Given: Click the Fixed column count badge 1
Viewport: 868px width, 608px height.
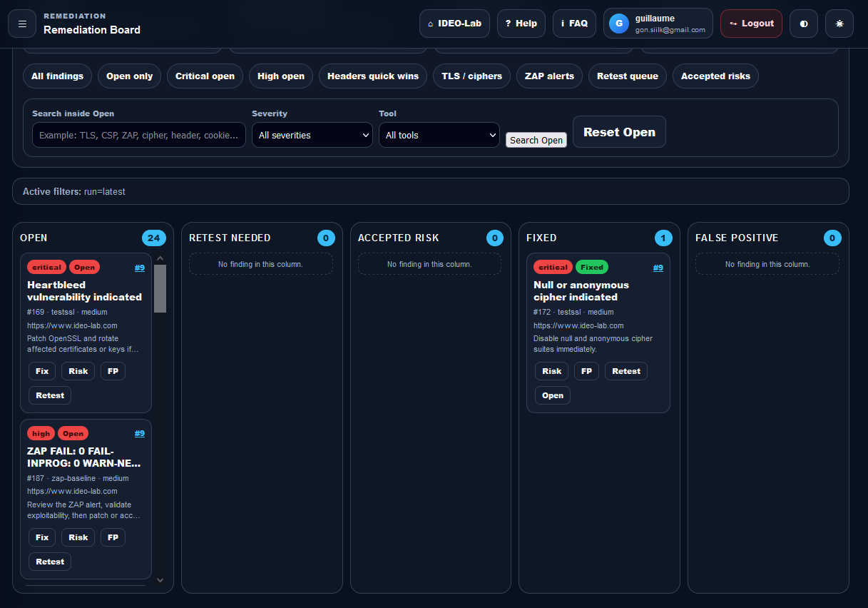Looking at the screenshot, I should (x=663, y=238).
